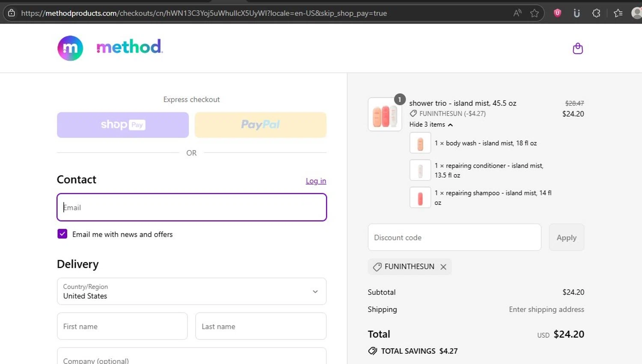Image resolution: width=642 pixels, height=364 pixels.
Task: Click 'shower trio - island mist, 45.5 oz' title
Action: pyautogui.click(x=463, y=103)
